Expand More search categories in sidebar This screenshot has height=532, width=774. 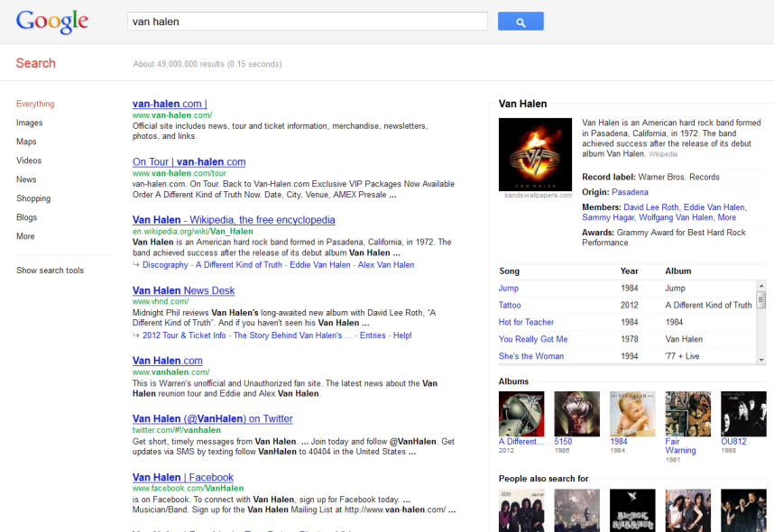click(25, 236)
